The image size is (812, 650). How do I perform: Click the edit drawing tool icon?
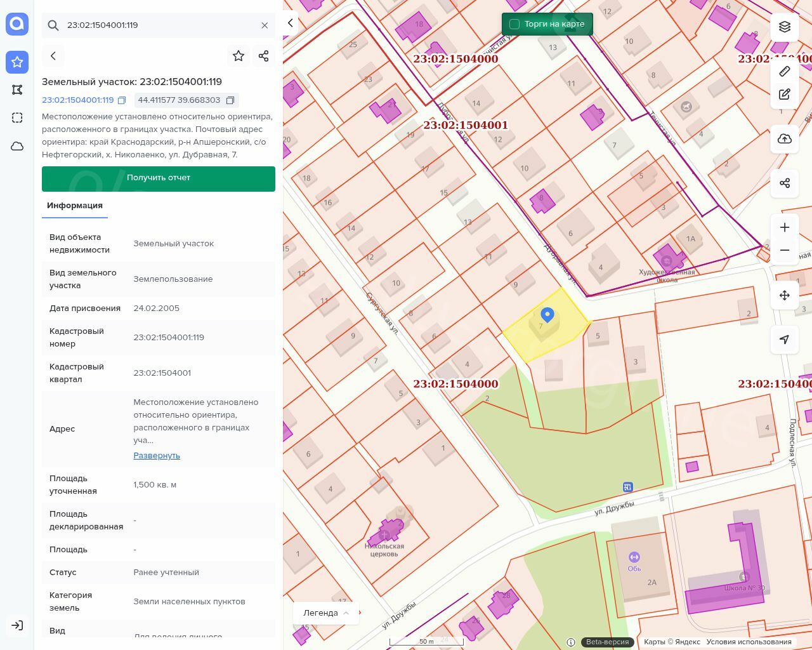[x=785, y=94]
